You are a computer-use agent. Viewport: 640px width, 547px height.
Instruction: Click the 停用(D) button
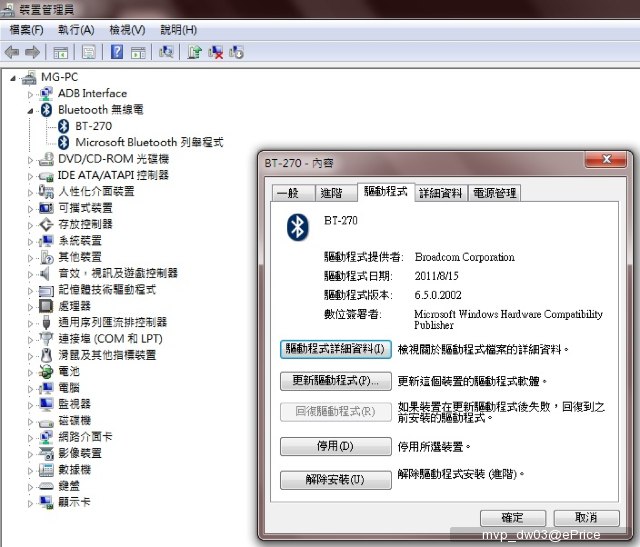coord(336,446)
